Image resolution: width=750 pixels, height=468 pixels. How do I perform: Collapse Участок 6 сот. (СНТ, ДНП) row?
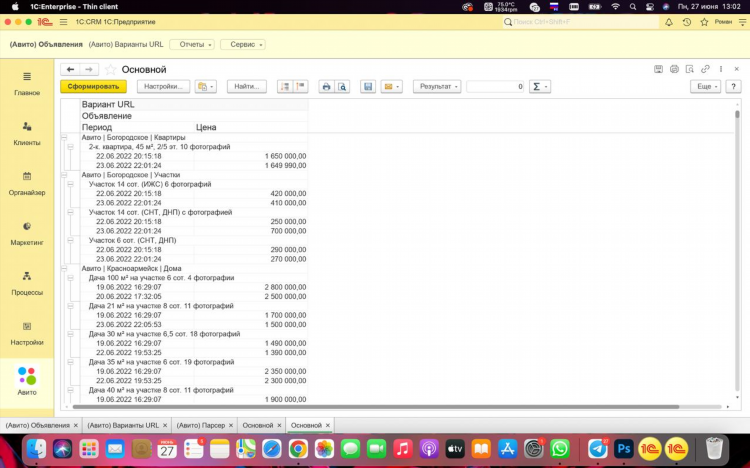pos(71,240)
